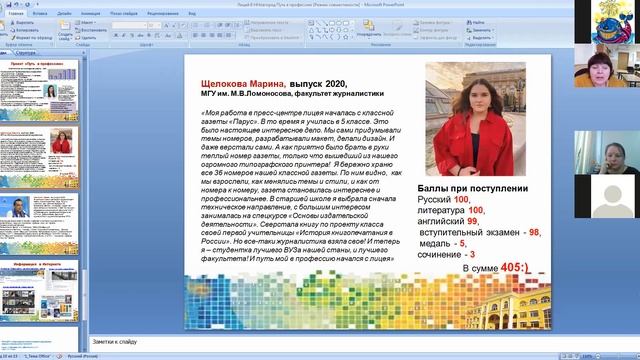This screenshot has width=640, height=360.
Task: Increase list indent level
Action: (x=228, y=25)
